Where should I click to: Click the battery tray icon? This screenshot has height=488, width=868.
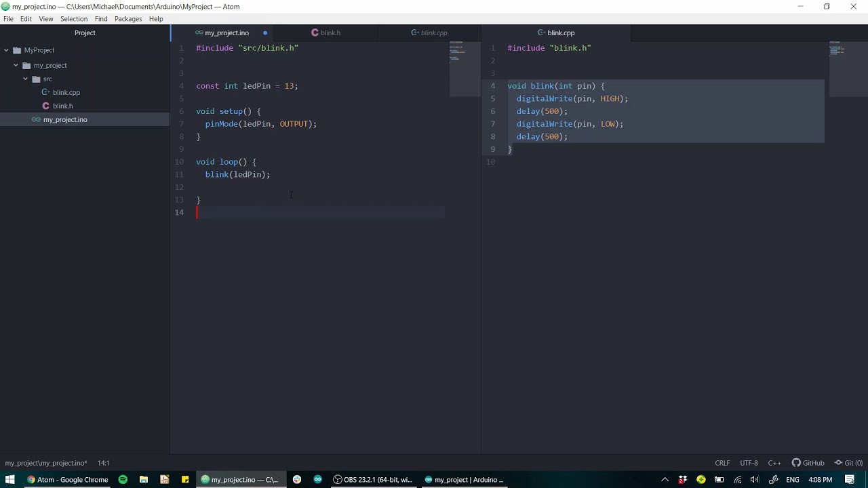click(x=719, y=479)
